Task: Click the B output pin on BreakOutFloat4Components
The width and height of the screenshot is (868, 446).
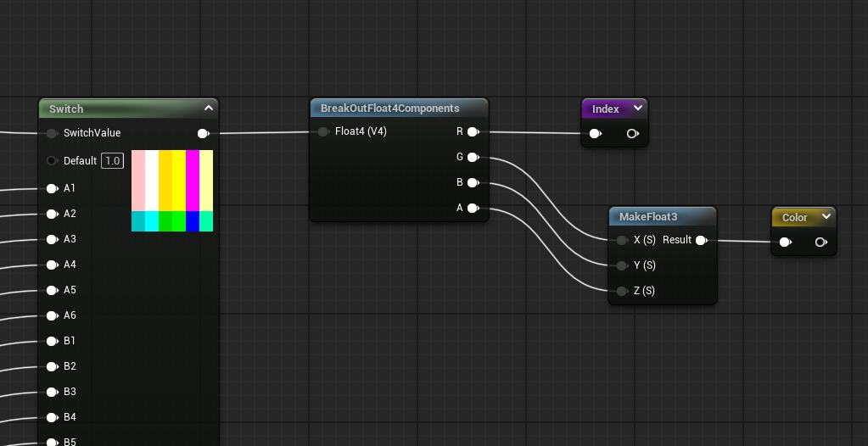Action: pyautogui.click(x=473, y=182)
